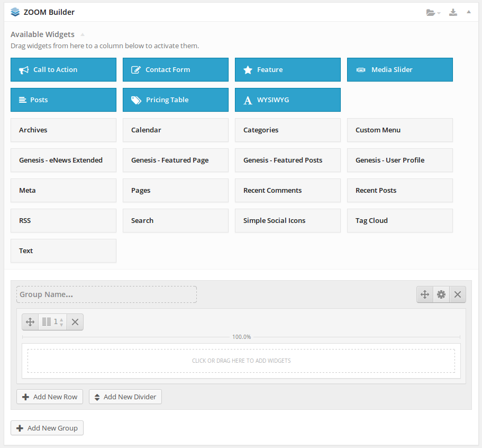Choose the Recent Posts widget
482x448 pixels.
tap(400, 190)
